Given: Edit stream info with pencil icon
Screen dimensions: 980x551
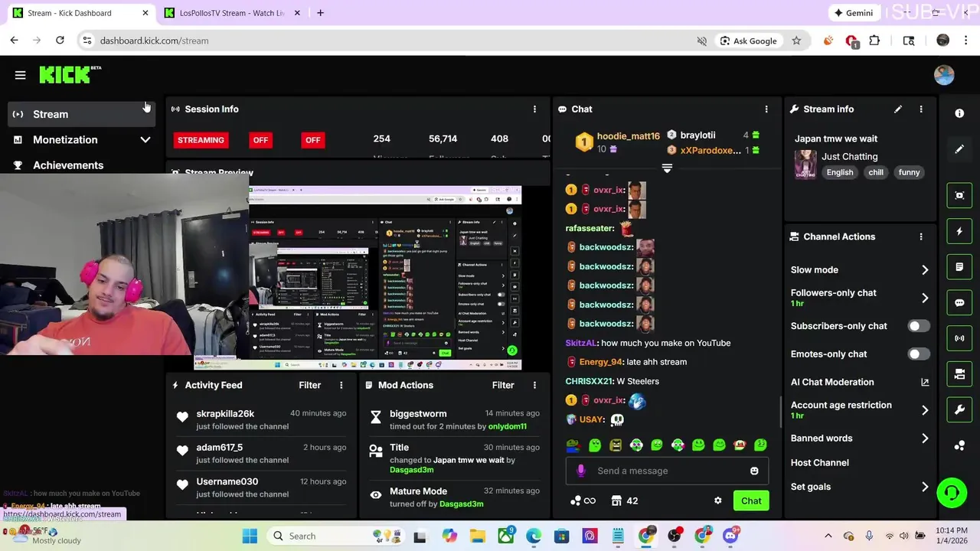Looking at the screenshot, I should pyautogui.click(x=898, y=109).
